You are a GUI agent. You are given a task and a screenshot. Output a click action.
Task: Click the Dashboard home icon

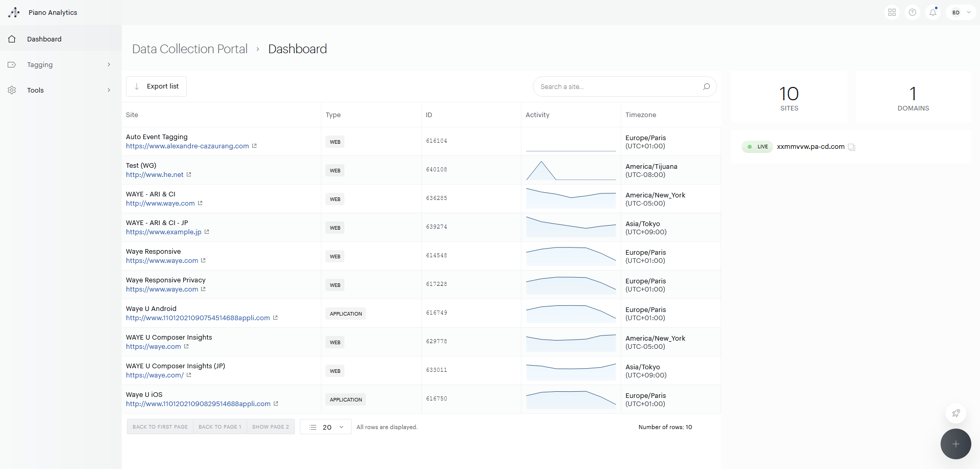tap(12, 39)
